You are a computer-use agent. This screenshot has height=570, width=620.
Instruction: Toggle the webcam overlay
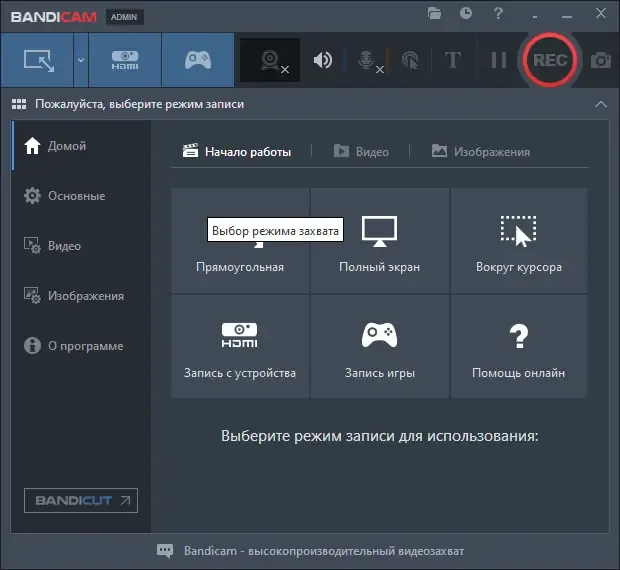(270, 60)
